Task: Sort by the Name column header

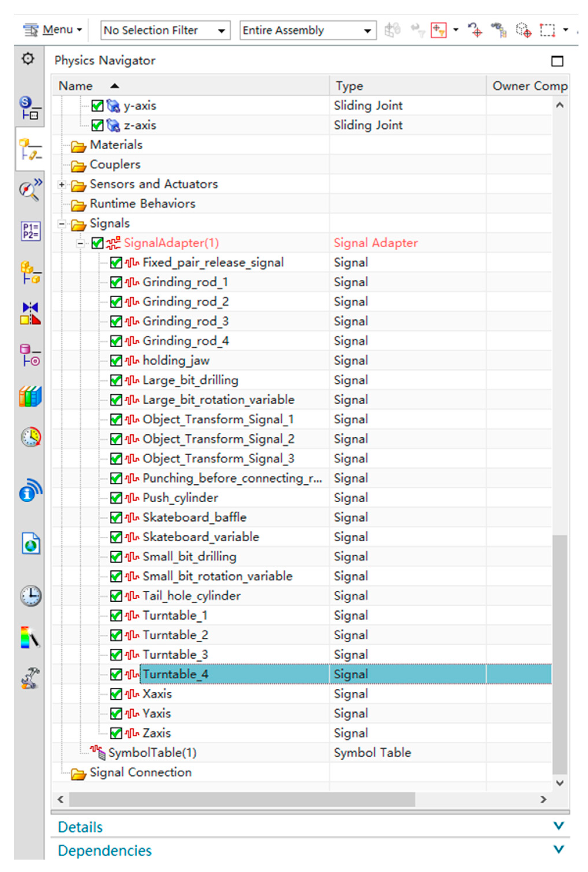Action: [76, 86]
